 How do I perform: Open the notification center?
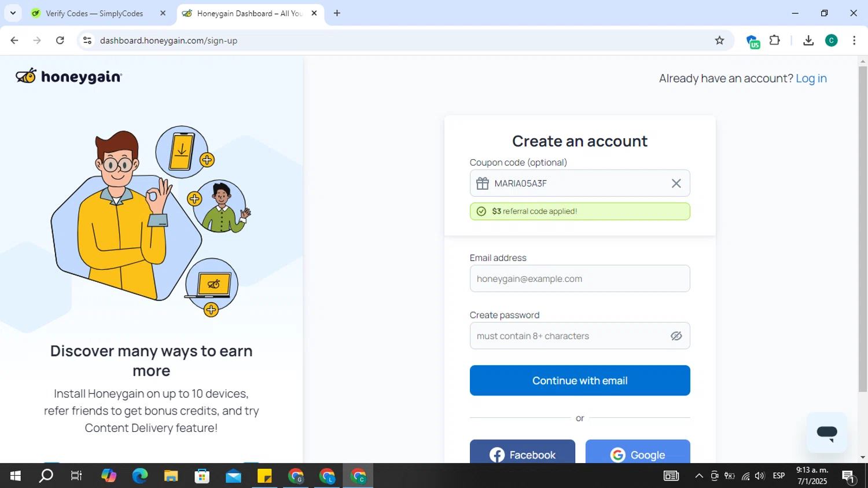[x=849, y=476]
